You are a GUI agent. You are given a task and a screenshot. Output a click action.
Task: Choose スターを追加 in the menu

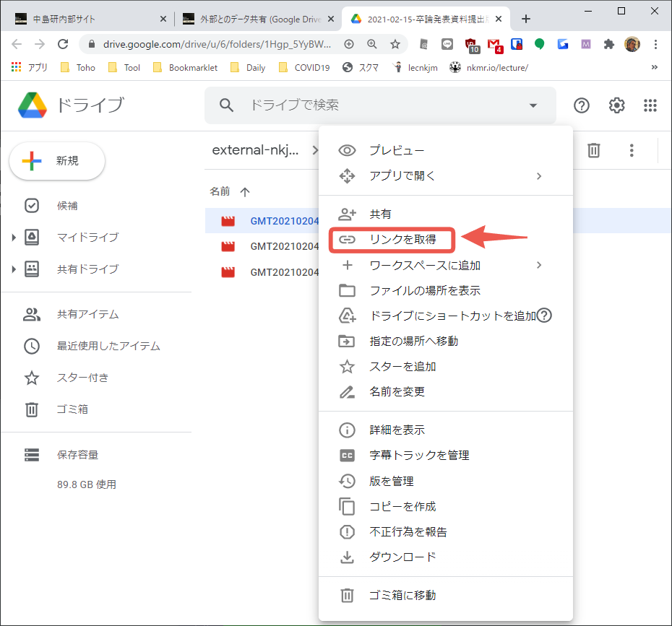pos(446,367)
